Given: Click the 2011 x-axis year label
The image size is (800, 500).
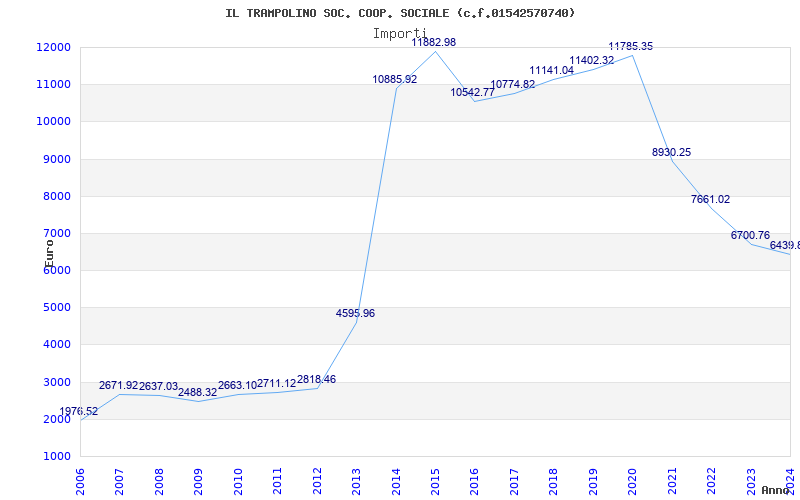Looking at the screenshot, I should tap(278, 481).
